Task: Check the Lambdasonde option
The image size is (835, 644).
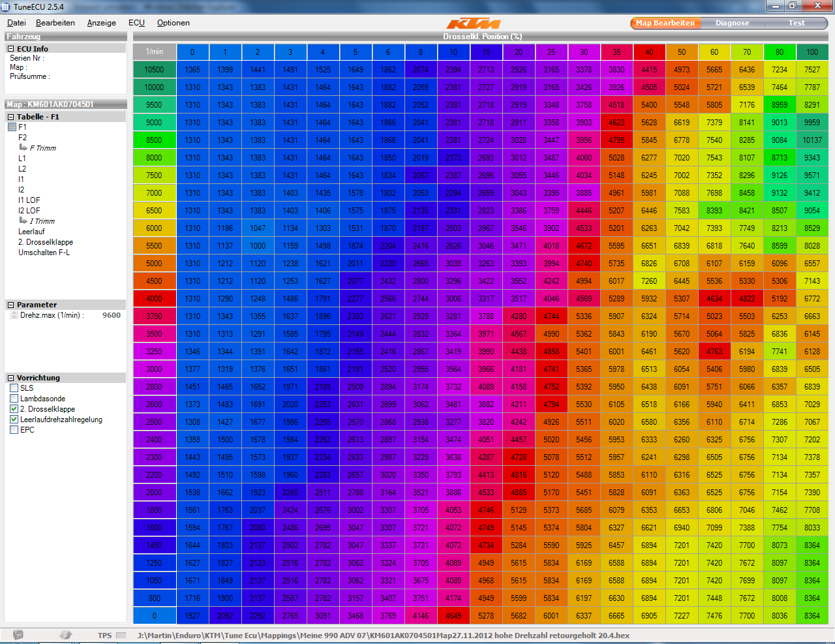Action: click(x=14, y=399)
